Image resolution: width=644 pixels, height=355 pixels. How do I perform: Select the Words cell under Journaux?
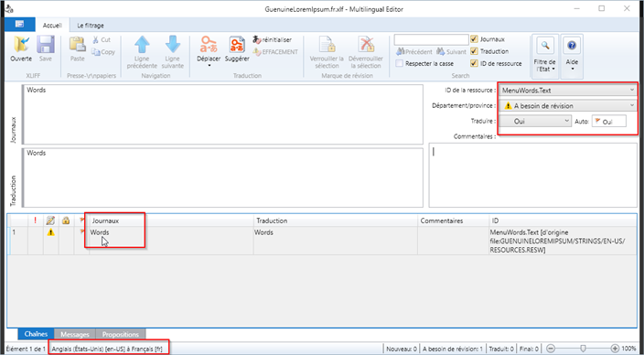[171, 241]
